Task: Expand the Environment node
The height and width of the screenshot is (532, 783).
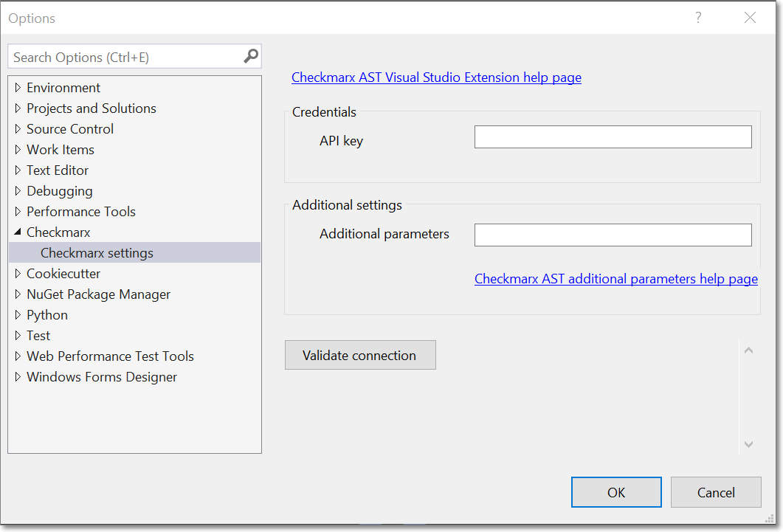Action: [18, 88]
